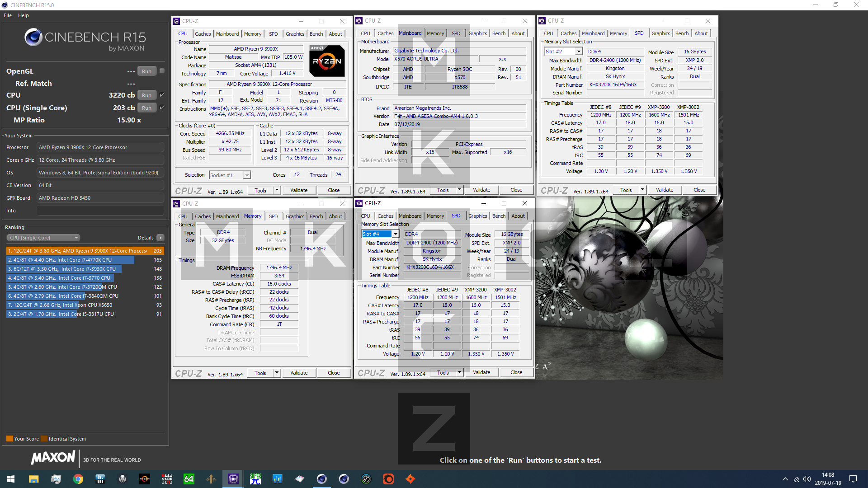Open the binary digits taskbar icon
The image size is (868, 488).
167,479
